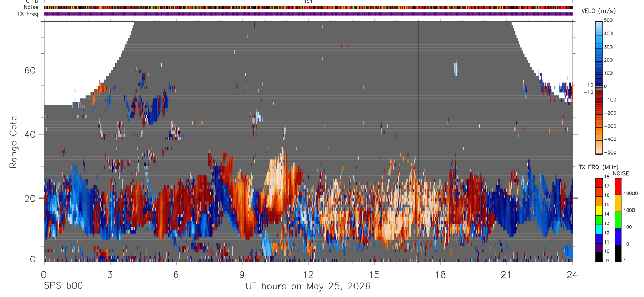644x297 pixels.
Task: Select the cyan 12-13 MHz TX FRQ swatch
Action: [599, 229]
